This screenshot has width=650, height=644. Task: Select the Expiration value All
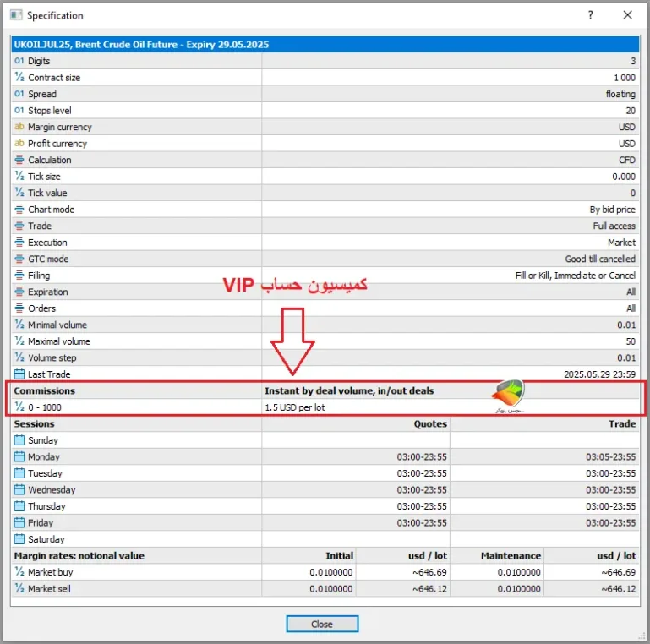[x=631, y=292]
